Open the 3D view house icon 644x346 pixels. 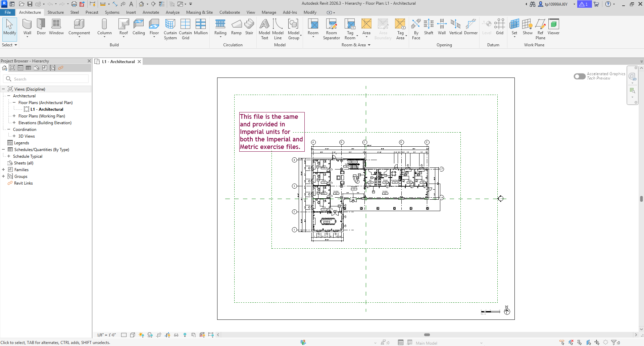[141, 4]
